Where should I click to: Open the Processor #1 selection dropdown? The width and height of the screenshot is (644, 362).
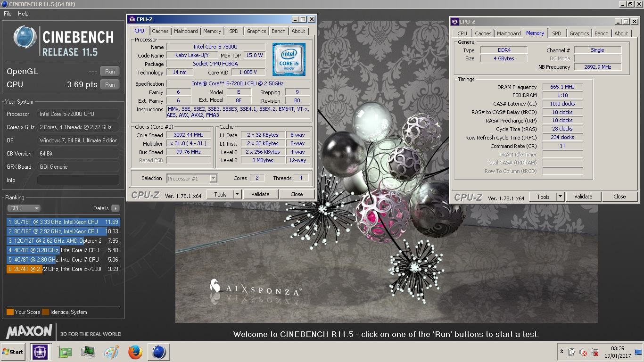[x=192, y=178]
